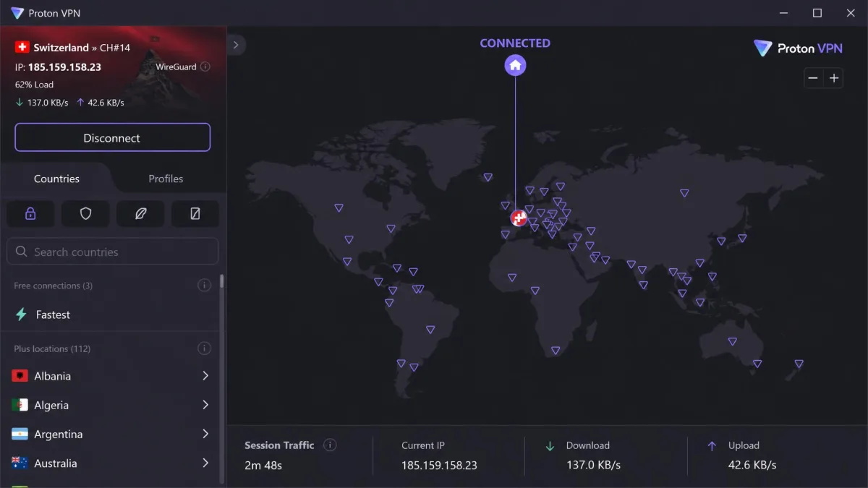Image resolution: width=868 pixels, height=488 pixels.
Task: Maximize the Proton VPN window
Action: [x=817, y=13]
